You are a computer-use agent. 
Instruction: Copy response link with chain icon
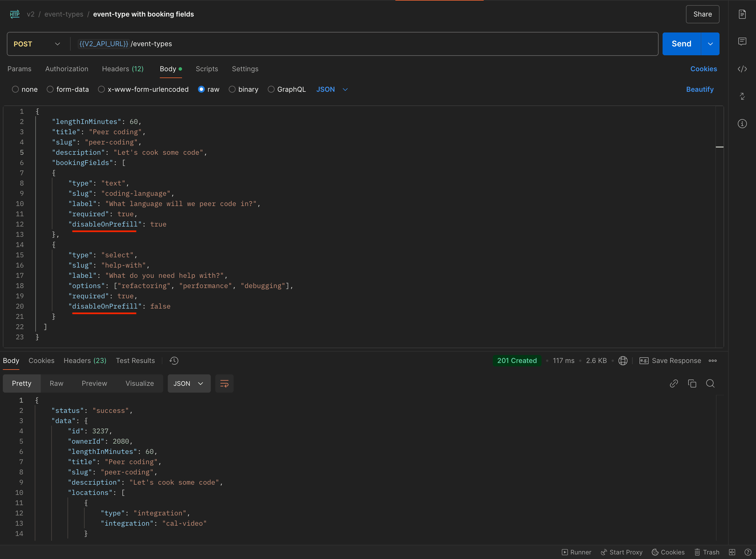tap(674, 383)
